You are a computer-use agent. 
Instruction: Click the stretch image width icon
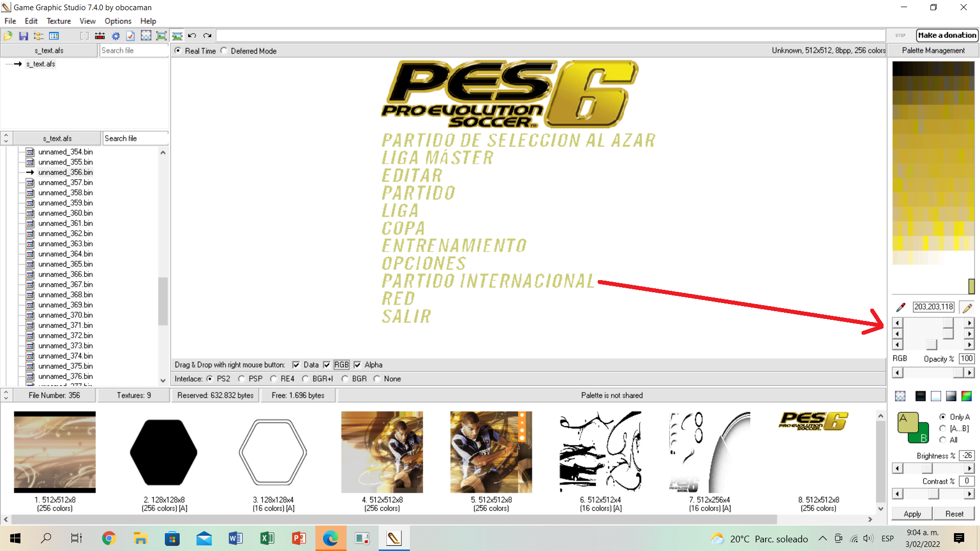177,36
